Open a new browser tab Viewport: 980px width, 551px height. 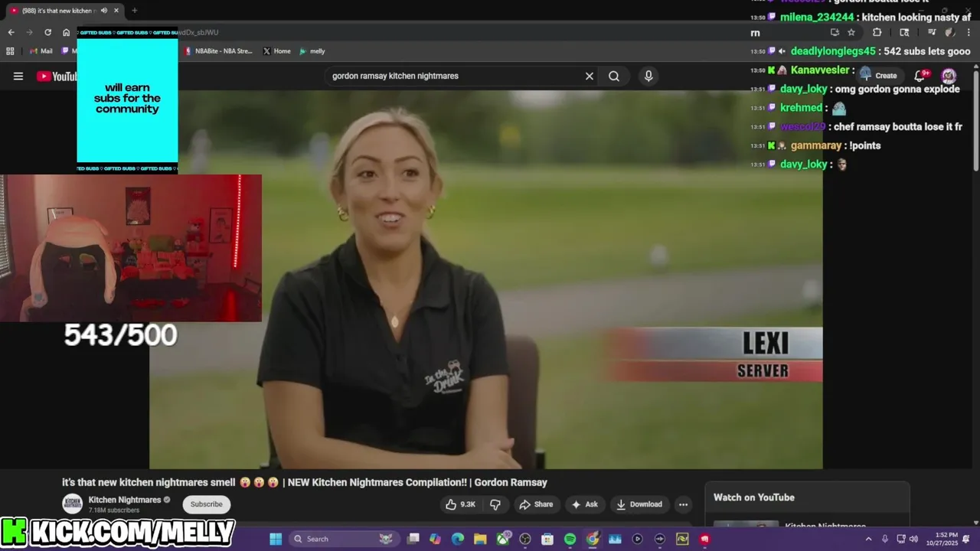[x=135, y=11]
